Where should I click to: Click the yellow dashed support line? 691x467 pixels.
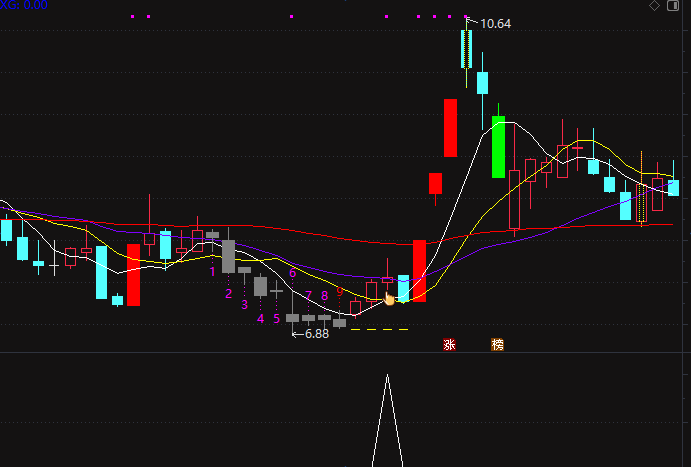click(x=379, y=329)
